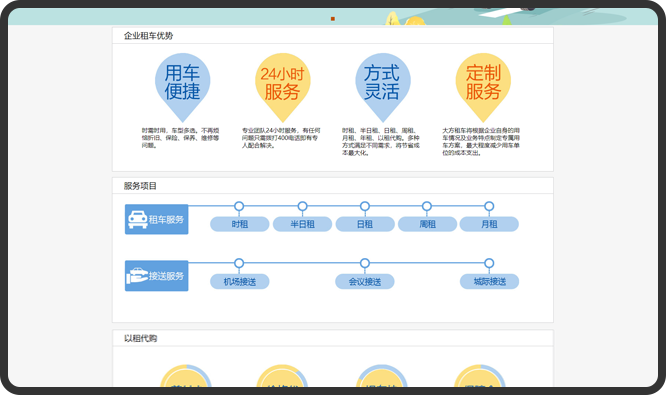
Task: Click the description text under 定制服务
Action: click(x=481, y=141)
